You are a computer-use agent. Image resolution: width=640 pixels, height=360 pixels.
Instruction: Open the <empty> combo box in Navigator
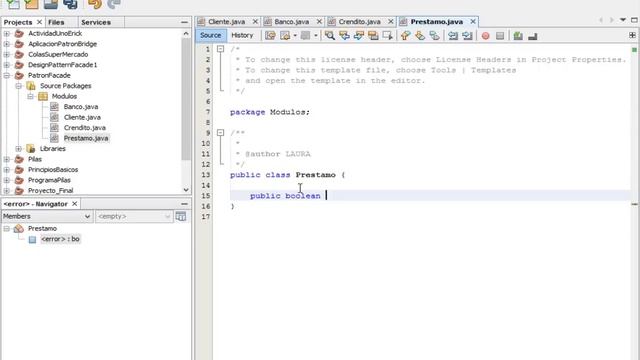(x=134, y=216)
